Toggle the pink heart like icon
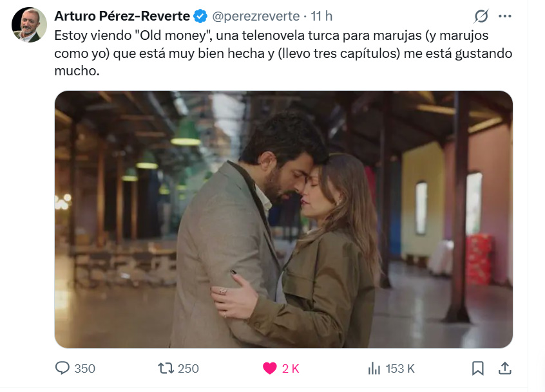Screen dimensions: 545x392 [269, 368]
